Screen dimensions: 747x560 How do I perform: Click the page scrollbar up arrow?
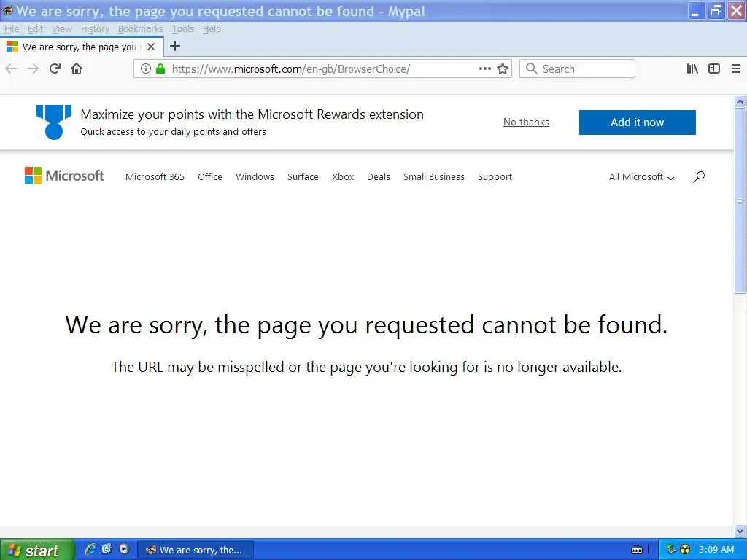740,101
